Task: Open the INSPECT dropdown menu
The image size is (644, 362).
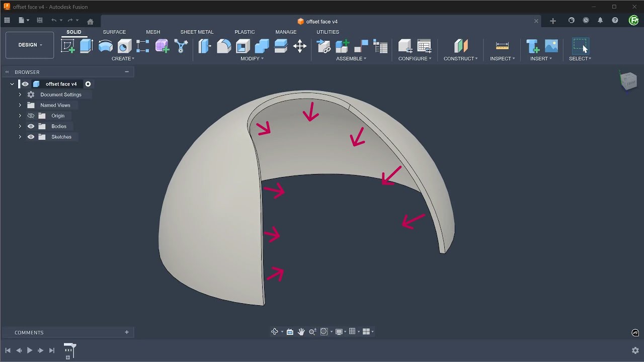Action: pyautogui.click(x=503, y=59)
